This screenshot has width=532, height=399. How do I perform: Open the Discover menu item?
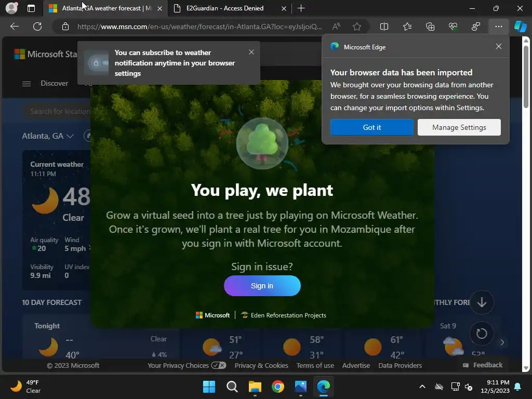coord(54,83)
